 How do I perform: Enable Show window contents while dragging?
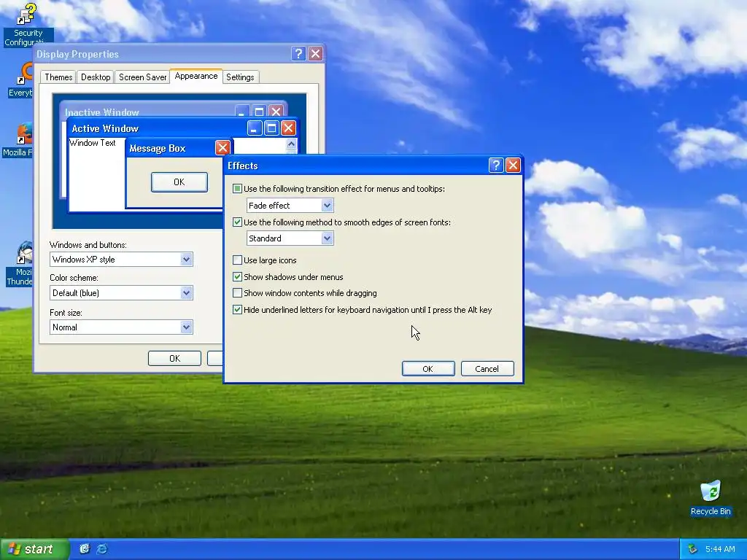click(x=237, y=293)
